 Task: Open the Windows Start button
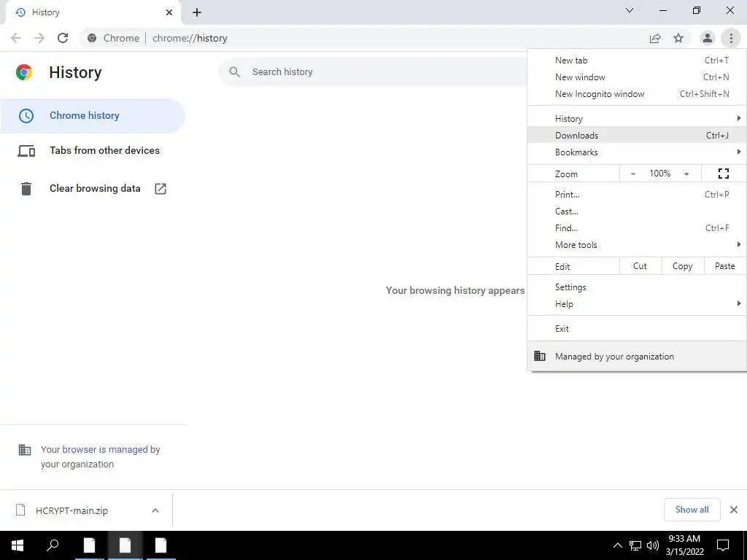tap(18, 545)
